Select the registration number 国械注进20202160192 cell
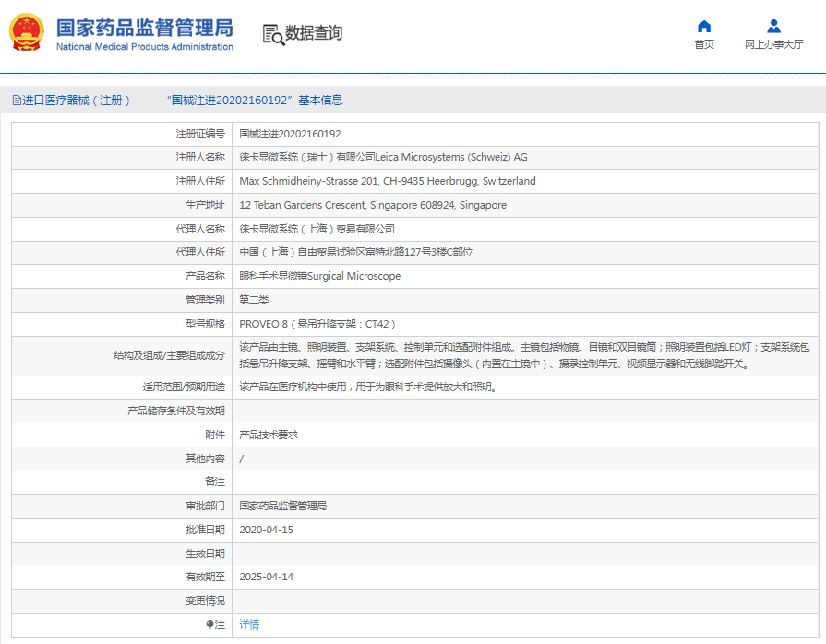Image resolution: width=826 pixels, height=644 pixels. pos(290,134)
